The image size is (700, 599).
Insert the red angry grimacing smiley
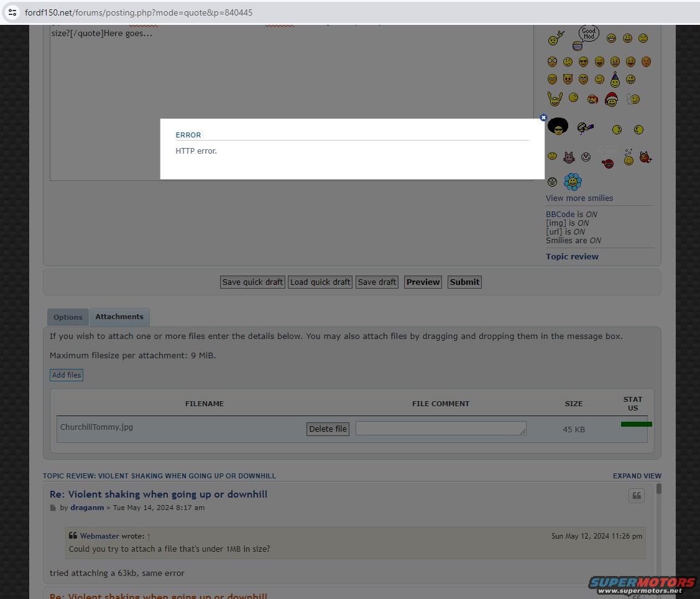(x=608, y=164)
